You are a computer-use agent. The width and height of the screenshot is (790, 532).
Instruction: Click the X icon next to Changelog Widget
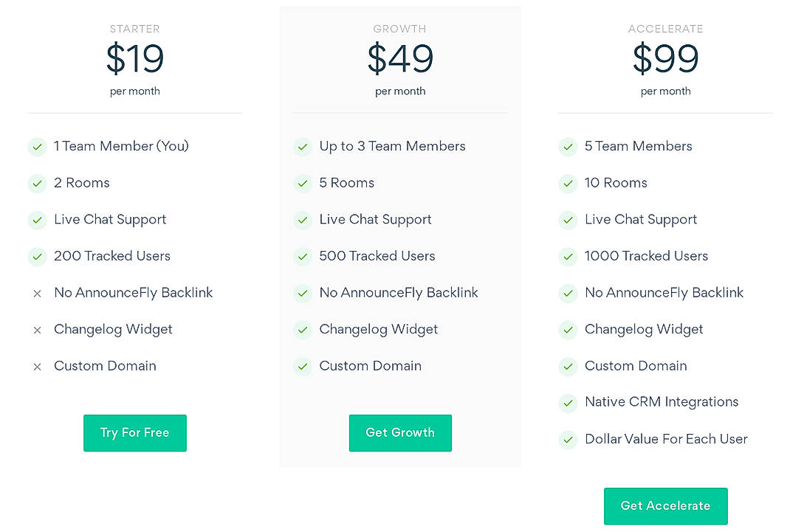pos(38,330)
